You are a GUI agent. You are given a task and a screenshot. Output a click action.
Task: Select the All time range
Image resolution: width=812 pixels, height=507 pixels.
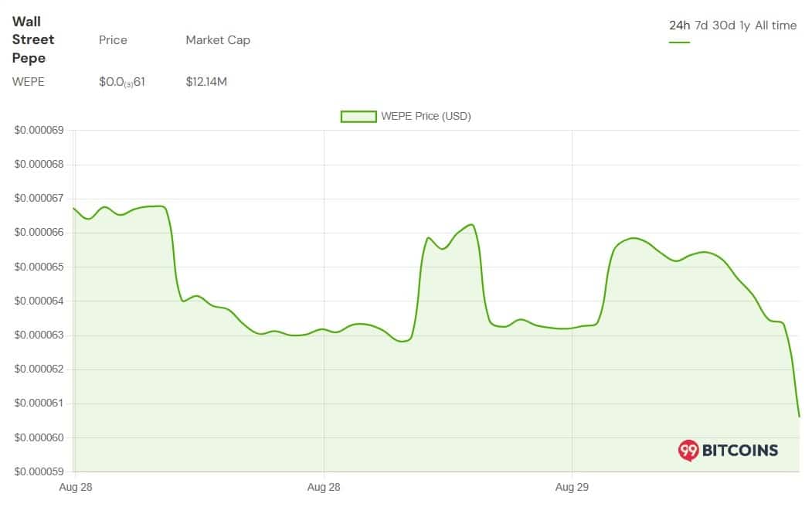(776, 26)
